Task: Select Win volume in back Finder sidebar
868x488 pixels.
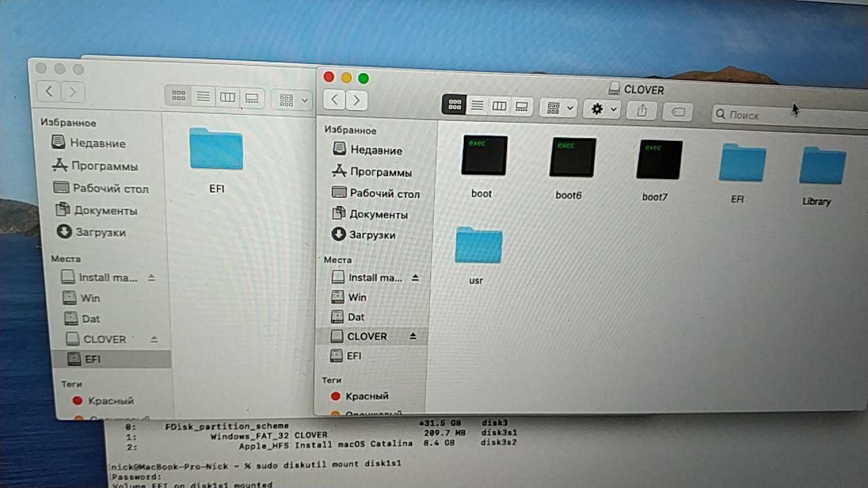Action: pyautogui.click(x=81, y=298)
